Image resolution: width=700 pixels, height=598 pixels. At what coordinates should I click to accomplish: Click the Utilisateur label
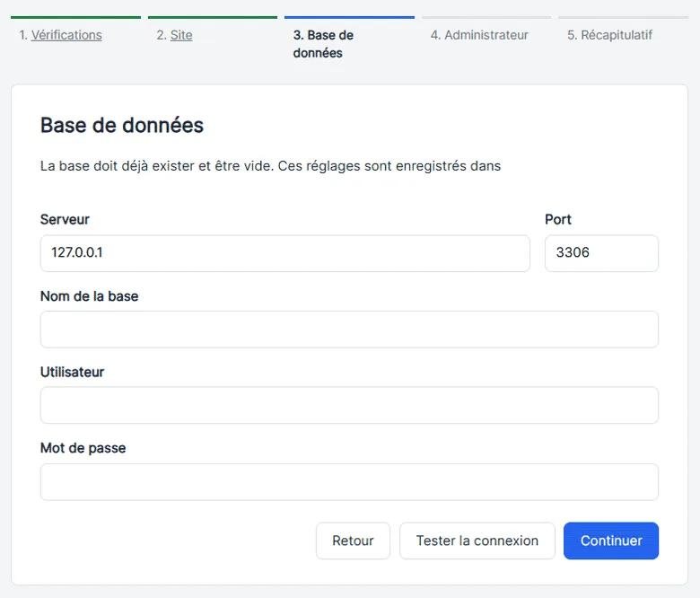[x=73, y=372]
